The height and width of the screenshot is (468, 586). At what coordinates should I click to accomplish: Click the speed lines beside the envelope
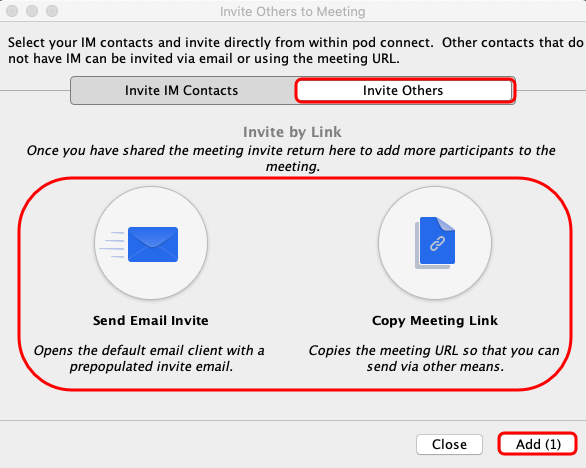point(112,245)
